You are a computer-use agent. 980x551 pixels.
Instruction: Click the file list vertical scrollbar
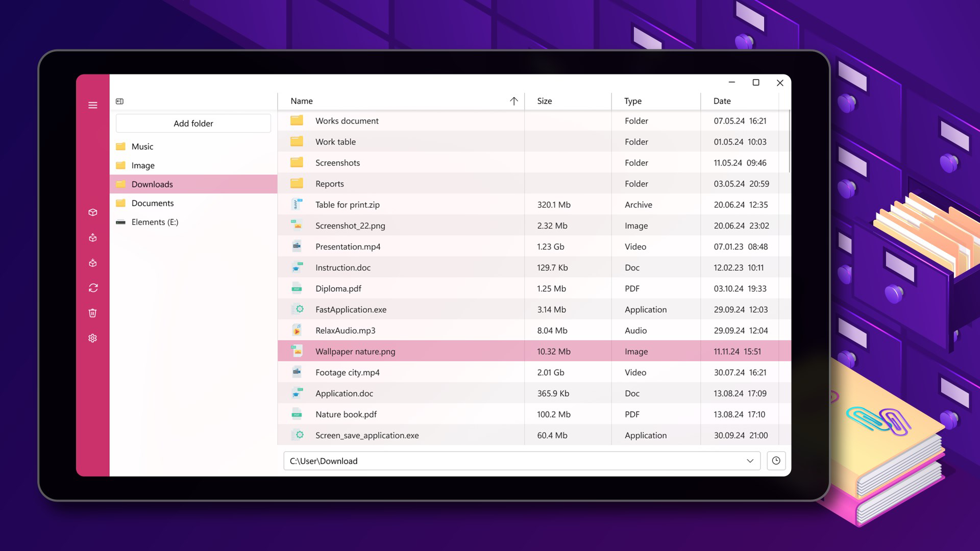pos(789,141)
